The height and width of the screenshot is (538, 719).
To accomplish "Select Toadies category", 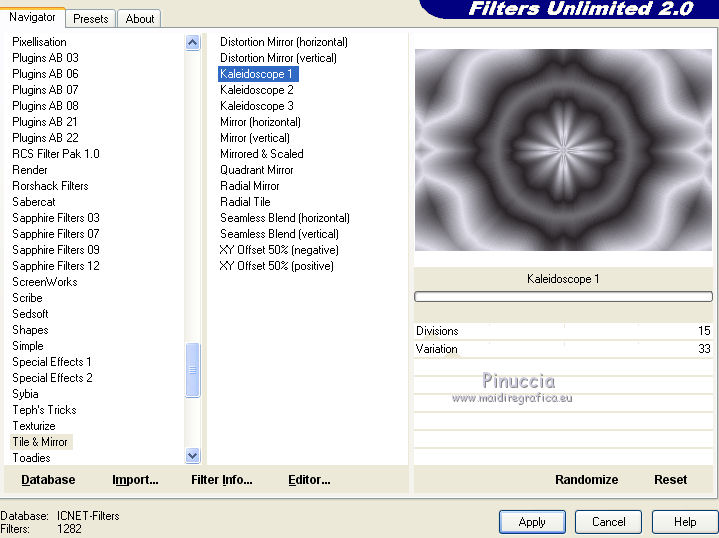I will click(x=32, y=458).
